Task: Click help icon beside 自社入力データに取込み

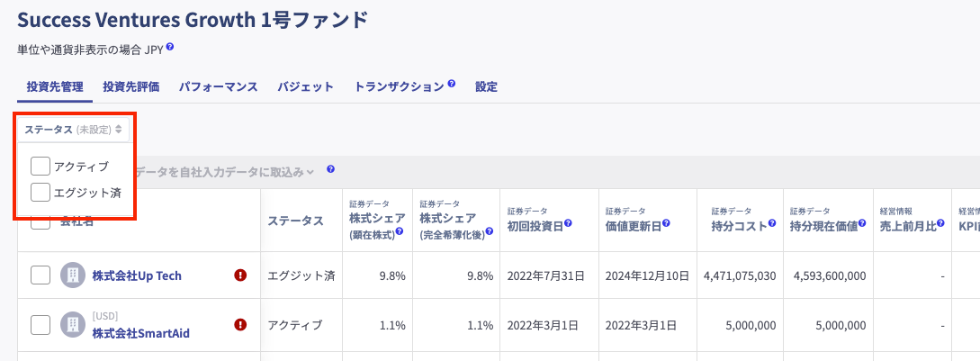Action: click(x=331, y=169)
